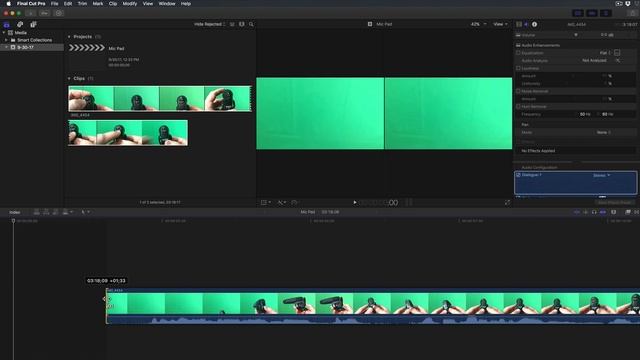Open the Libraries sidebar
The image size is (640, 360).
tap(7, 24)
